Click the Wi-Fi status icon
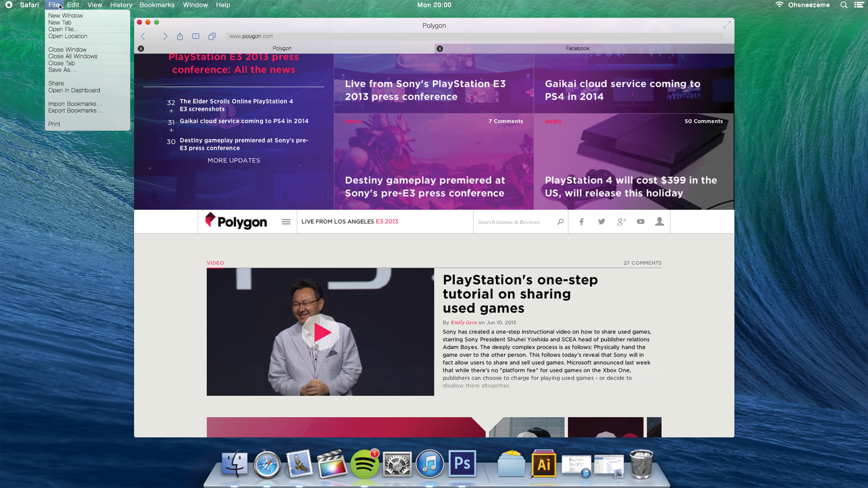The width and height of the screenshot is (868, 488). [x=779, y=5]
